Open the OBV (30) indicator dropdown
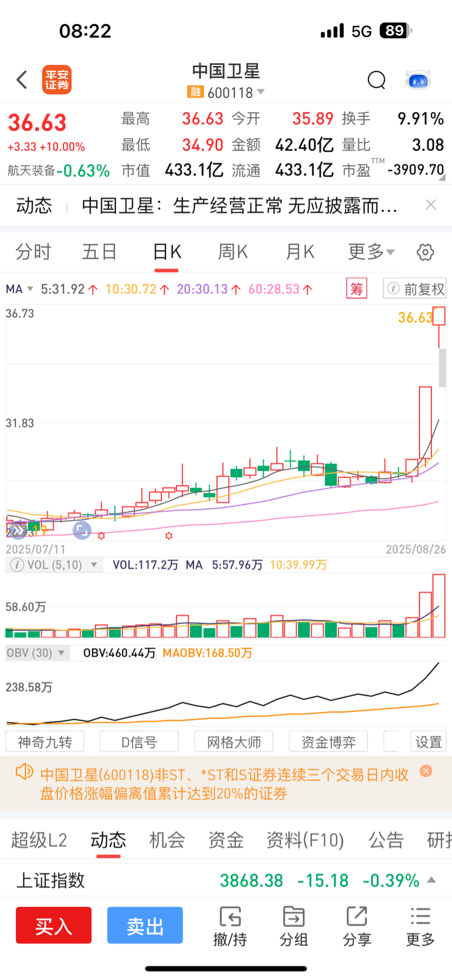 pyautogui.click(x=36, y=653)
